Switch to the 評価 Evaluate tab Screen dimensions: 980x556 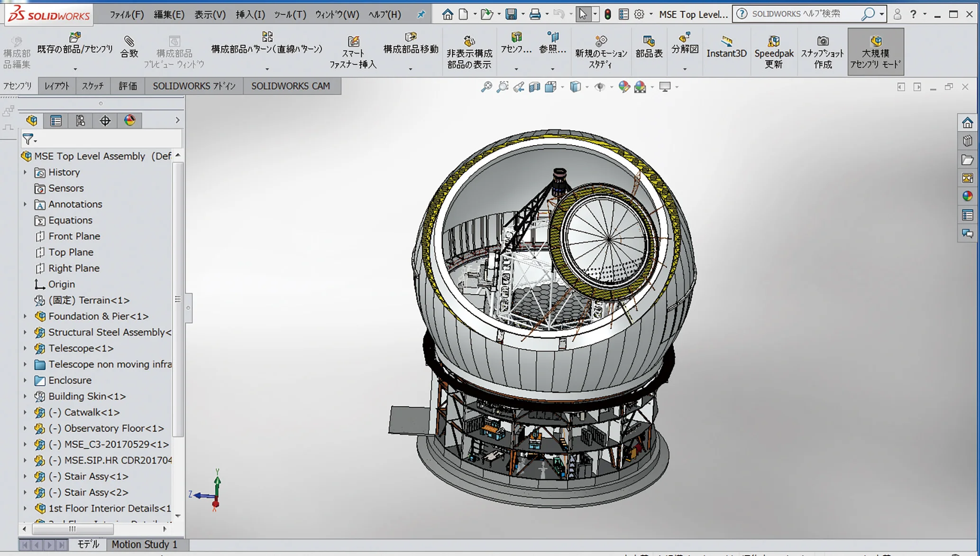point(128,86)
